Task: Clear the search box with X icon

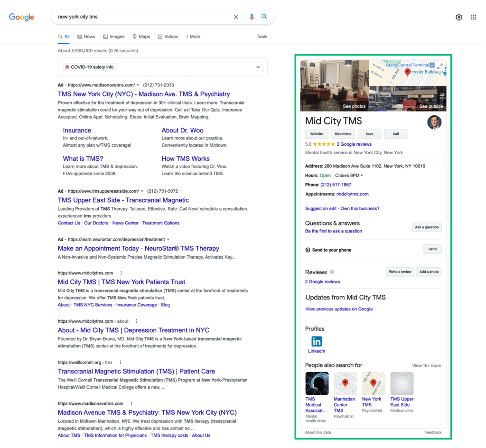Action: coord(236,17)
